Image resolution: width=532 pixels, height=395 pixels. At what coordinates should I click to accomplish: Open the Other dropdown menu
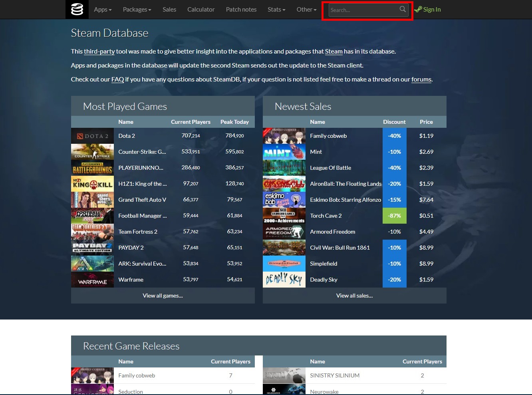pos(306,9)
